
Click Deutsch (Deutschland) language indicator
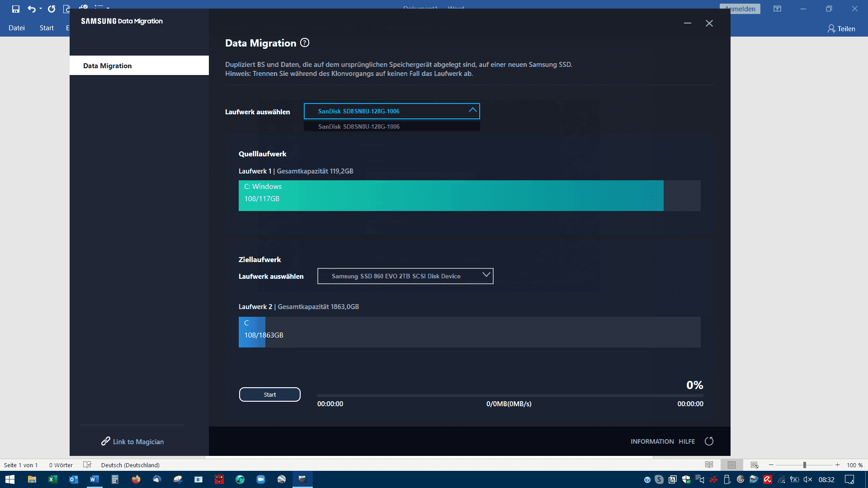click(x=130, y=465)
